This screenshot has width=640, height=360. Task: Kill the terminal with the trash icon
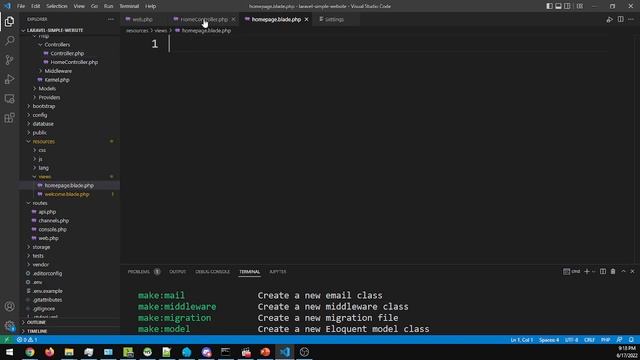pos(613,271)
